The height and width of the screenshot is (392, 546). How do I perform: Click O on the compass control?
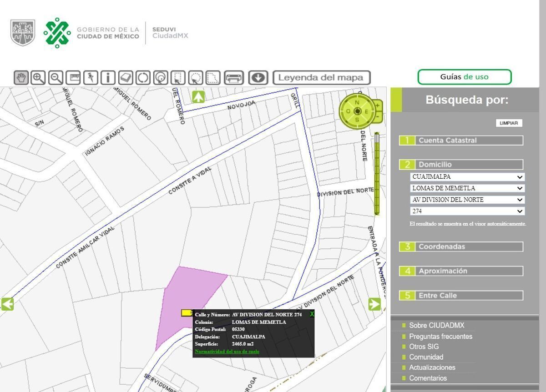[x=348, y=111]
